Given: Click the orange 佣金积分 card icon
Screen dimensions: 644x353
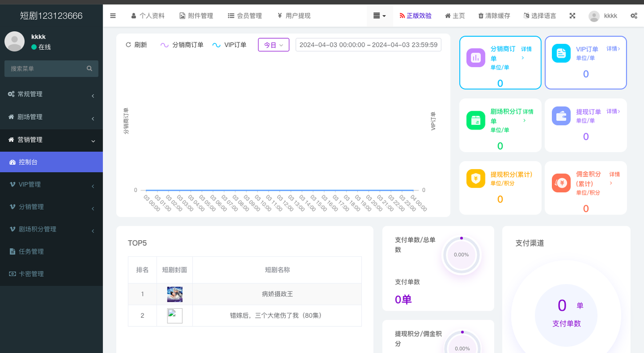Looking at the screenshot, I should point(561,183).
